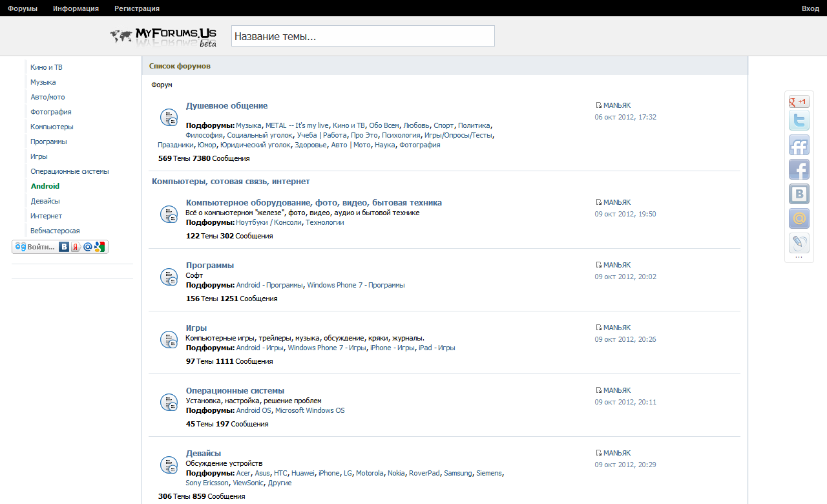Share via the LiveJournal pencil icon
This screenshot has height=504, width=827.
[799, 243]
